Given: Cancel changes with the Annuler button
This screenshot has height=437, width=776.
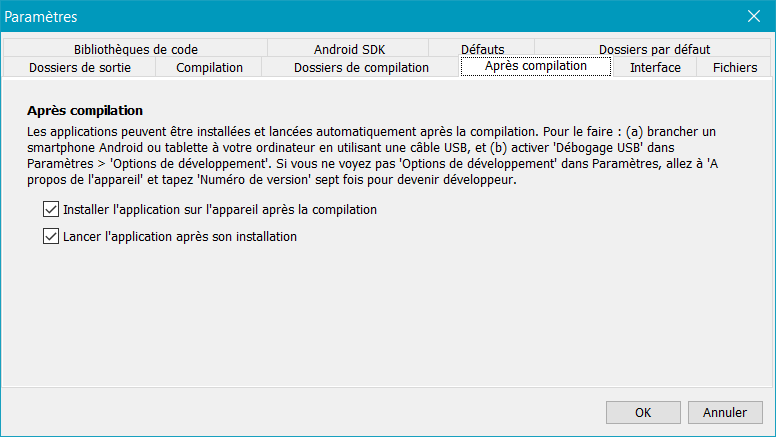Looking at the screenshot, I should pos(725,412).
